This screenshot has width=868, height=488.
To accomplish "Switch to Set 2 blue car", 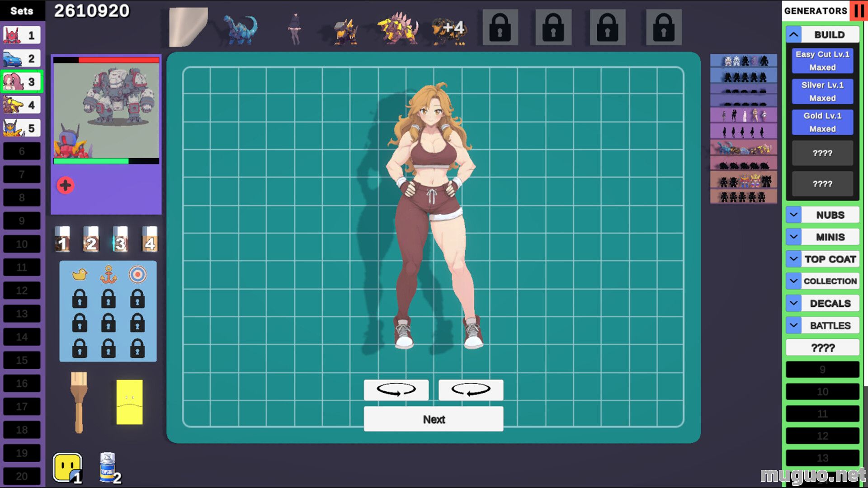I will pos(22,58).
